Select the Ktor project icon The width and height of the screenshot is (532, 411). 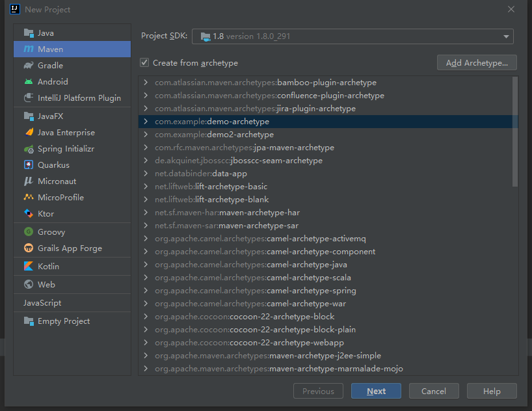point(28,214)
